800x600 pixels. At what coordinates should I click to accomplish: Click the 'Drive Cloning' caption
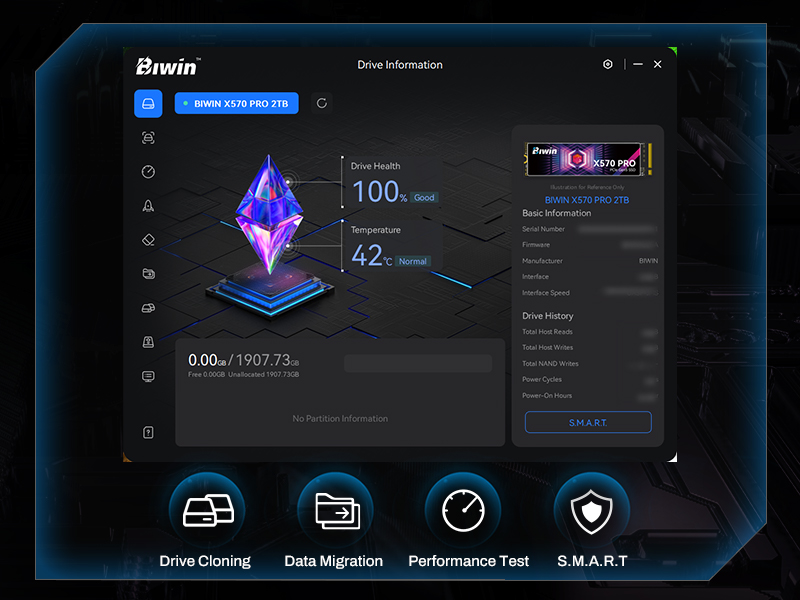point(205,561)
